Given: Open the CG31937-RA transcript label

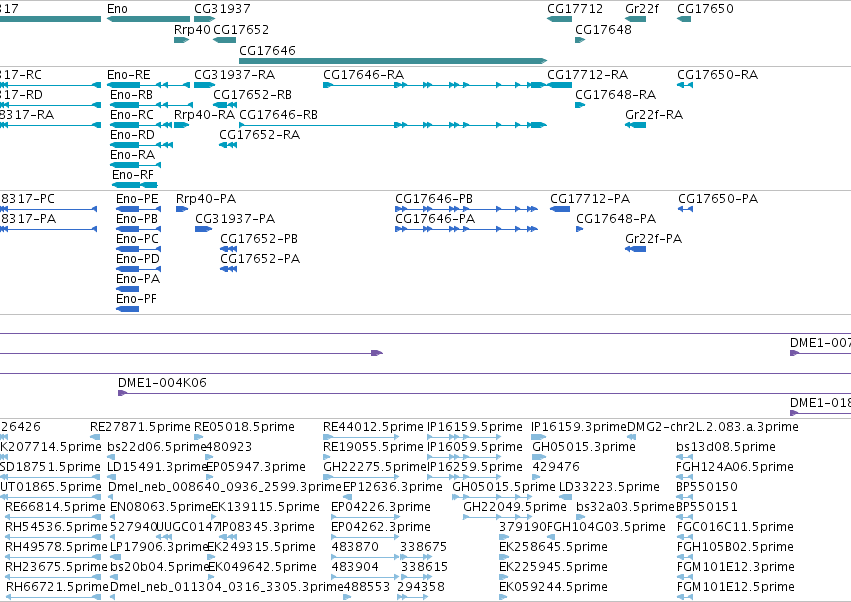Looking at the screenshot, I should (234, 75).
